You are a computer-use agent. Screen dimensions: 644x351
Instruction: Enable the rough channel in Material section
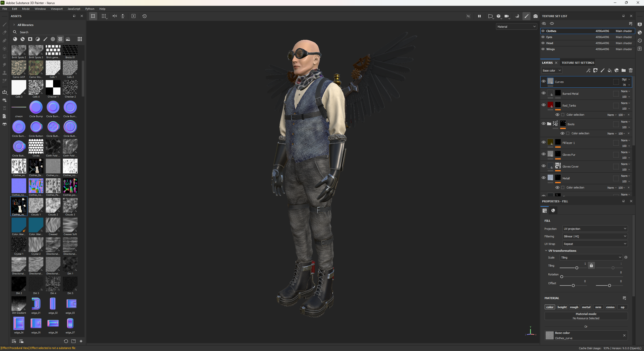[574, 307]
